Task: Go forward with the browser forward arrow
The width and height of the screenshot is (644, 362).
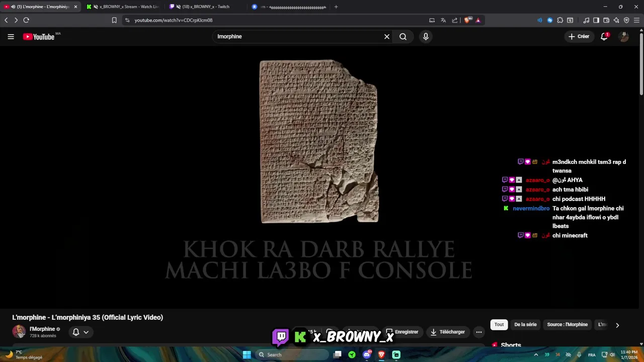Action: pos(16,20)
